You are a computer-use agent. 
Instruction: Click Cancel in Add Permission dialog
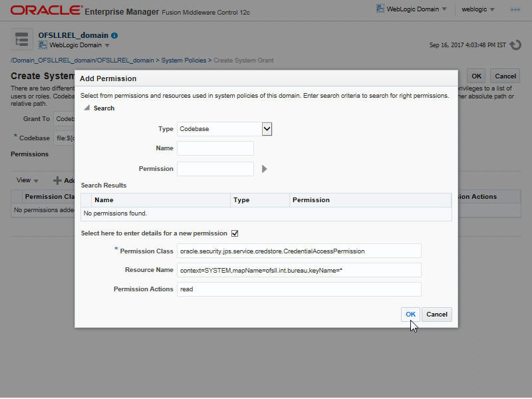point(437,315)
